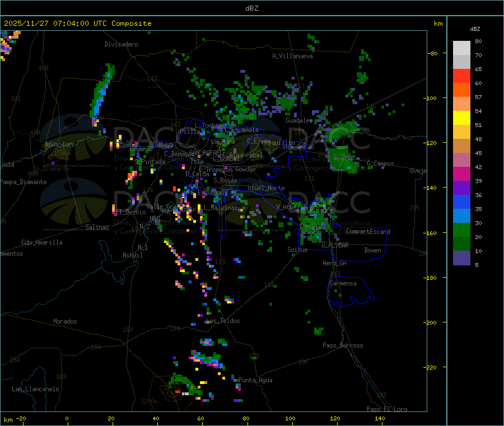504x426 pixels.
Task: Click the Paso_El_Loro map label
Action: [387, 409]
